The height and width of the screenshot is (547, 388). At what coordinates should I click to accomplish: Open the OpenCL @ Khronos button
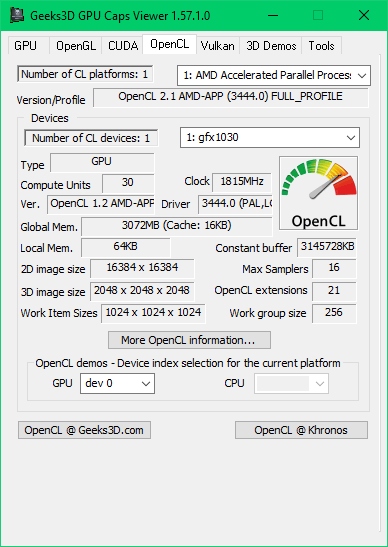pos(301,430)
